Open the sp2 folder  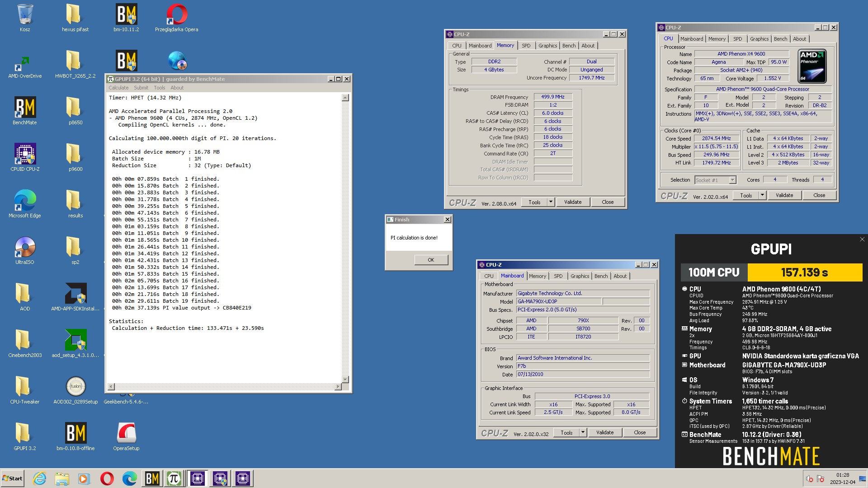pyautogui.click(x=75, y=251)
